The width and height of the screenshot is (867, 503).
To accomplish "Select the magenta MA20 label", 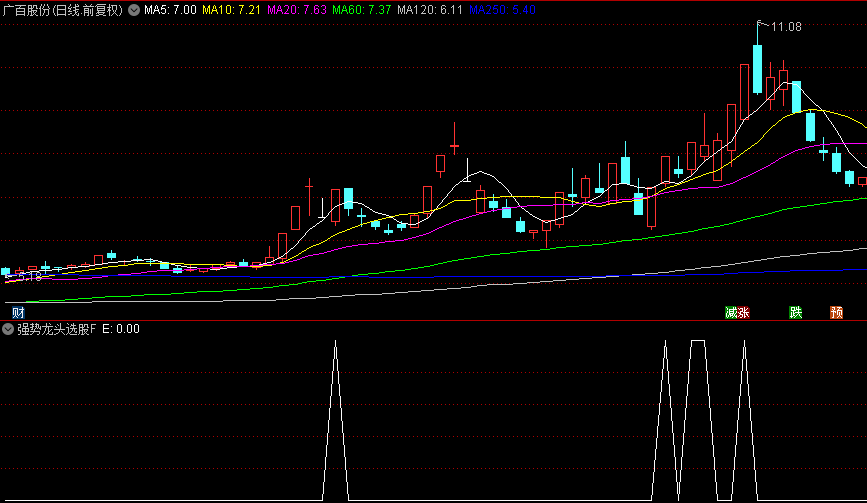I will [x=297, y=10].
